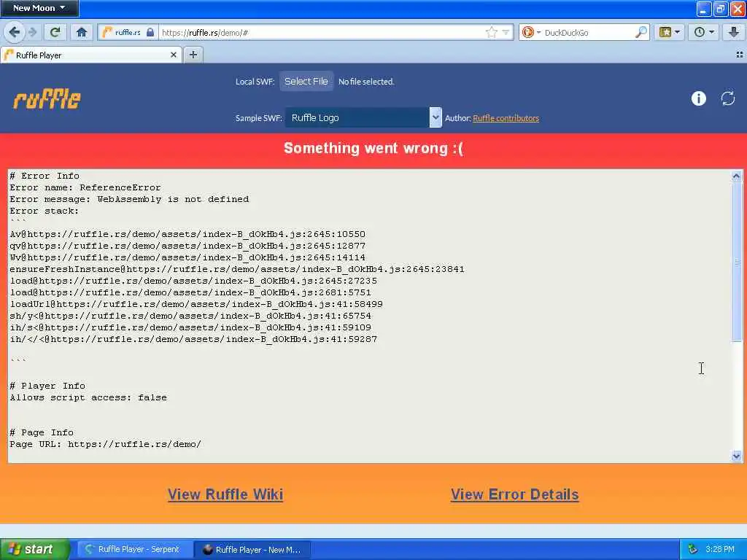This screenshot has width=747, height=560.
Task: Open the bookmarks menu button
Action: tap(670, 32)
